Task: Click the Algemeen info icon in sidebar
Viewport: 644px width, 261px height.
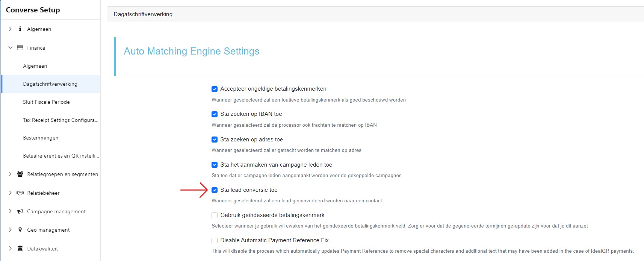Action: point(20,29)
